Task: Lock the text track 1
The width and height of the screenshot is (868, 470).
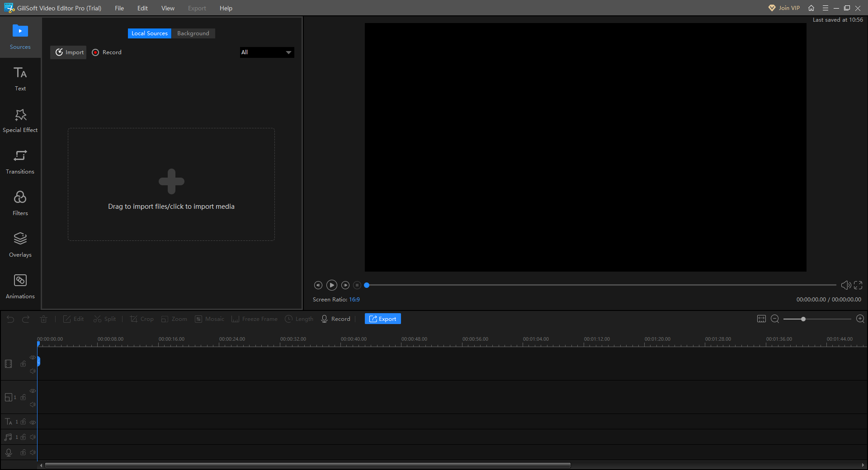Action: click(x=23, y=422)
